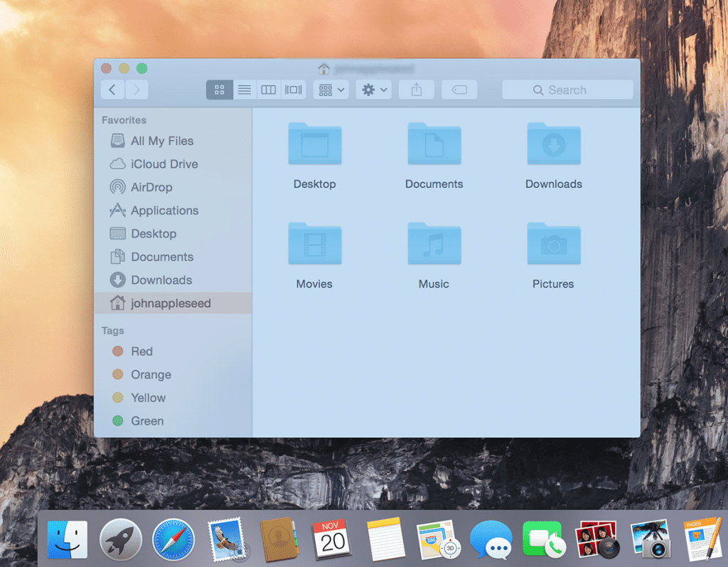Open the Downloads folder
728x567 pixels.
553,144
